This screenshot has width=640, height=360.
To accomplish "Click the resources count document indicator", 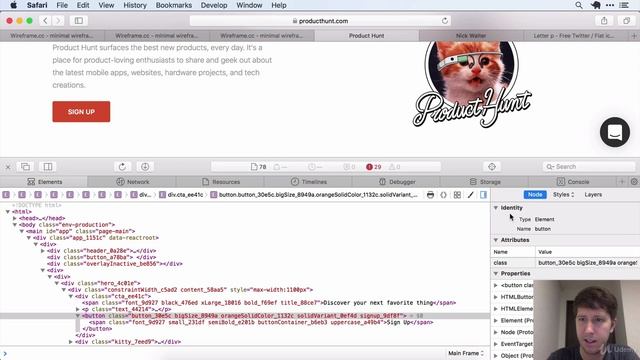I will point(258,167).
